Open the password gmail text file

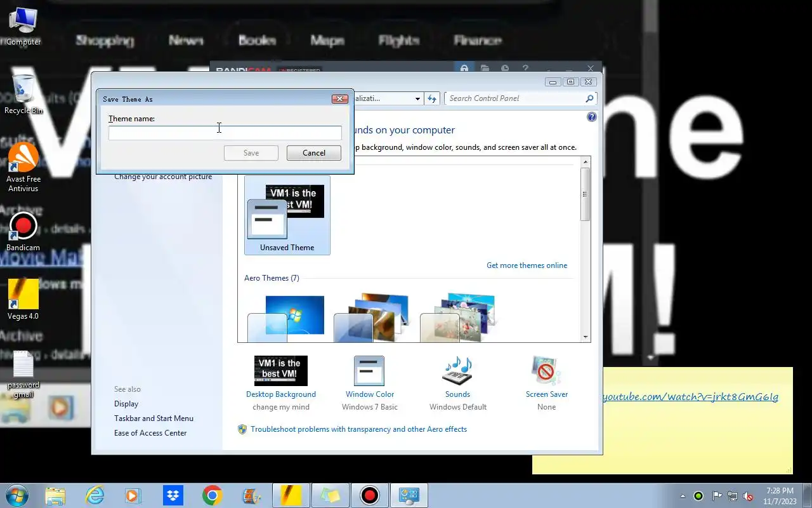[23, 375]
